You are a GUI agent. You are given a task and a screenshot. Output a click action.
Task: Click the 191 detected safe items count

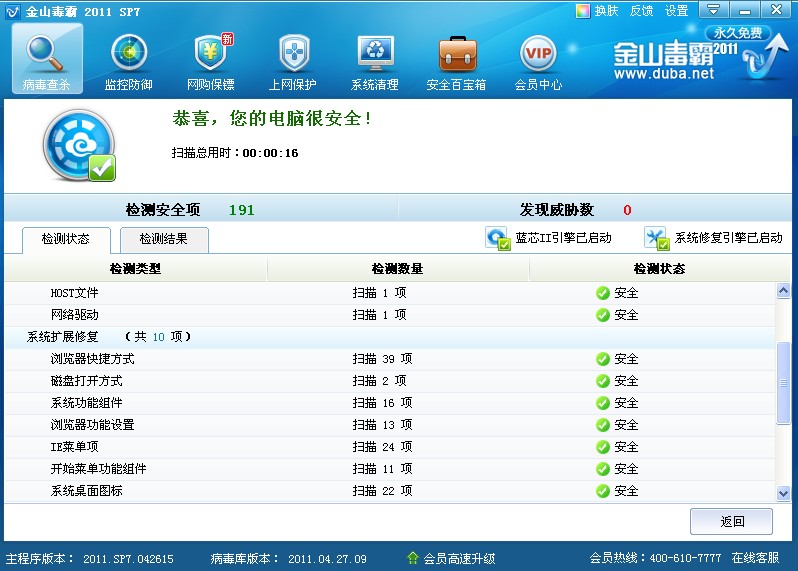[x=242, y=210]
